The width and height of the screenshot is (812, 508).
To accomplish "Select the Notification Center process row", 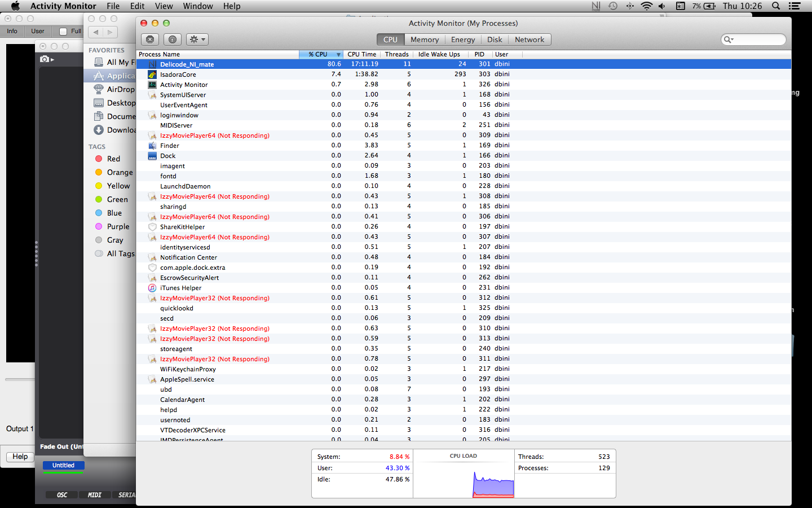I will (x=464, y=257).
